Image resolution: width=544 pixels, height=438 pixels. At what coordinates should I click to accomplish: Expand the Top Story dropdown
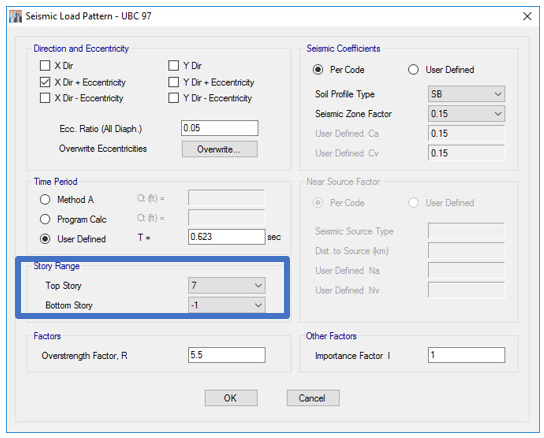[x=227, y=285]
